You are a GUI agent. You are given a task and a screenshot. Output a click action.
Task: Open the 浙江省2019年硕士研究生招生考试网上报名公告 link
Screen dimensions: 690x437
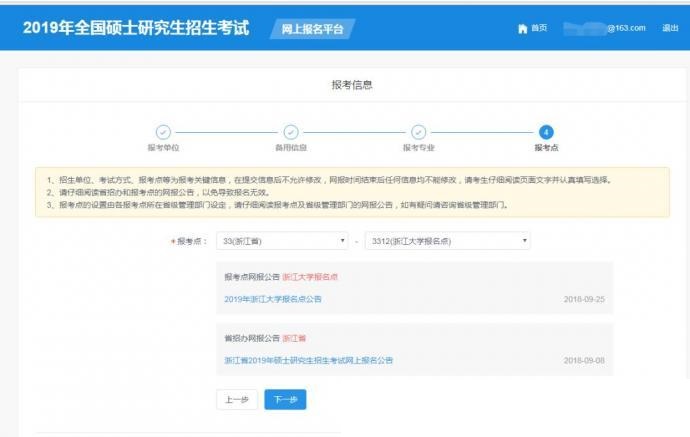click(x=308, y=360)
